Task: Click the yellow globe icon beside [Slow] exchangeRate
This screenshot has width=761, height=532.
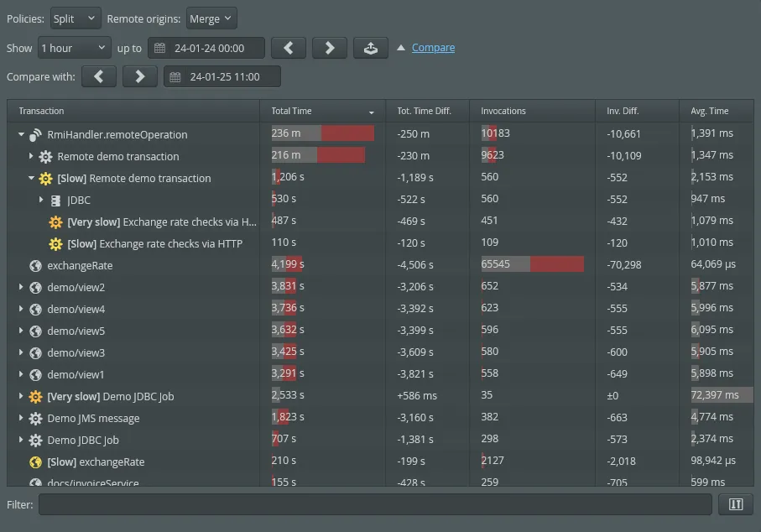Action: 34,461
